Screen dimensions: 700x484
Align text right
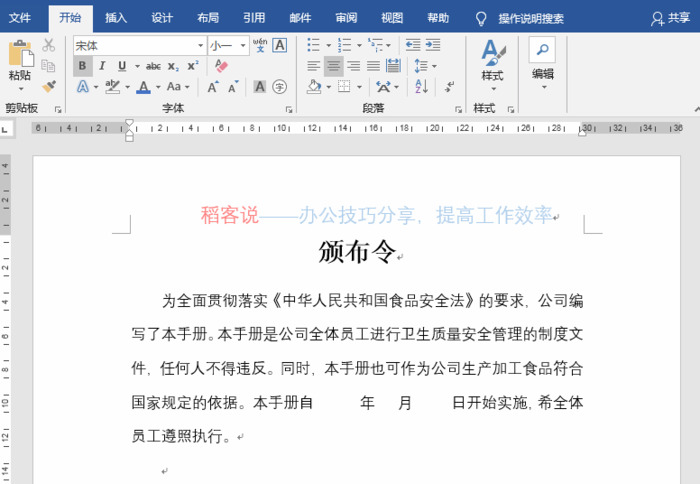[x=354, y=66]
